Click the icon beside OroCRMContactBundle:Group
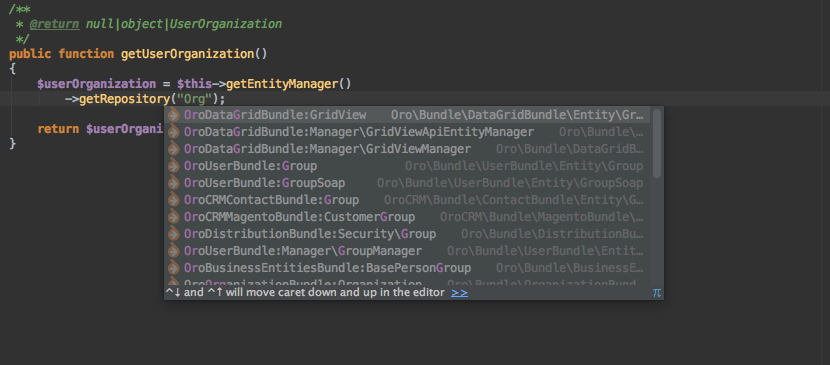 click(x=174, y=200)
